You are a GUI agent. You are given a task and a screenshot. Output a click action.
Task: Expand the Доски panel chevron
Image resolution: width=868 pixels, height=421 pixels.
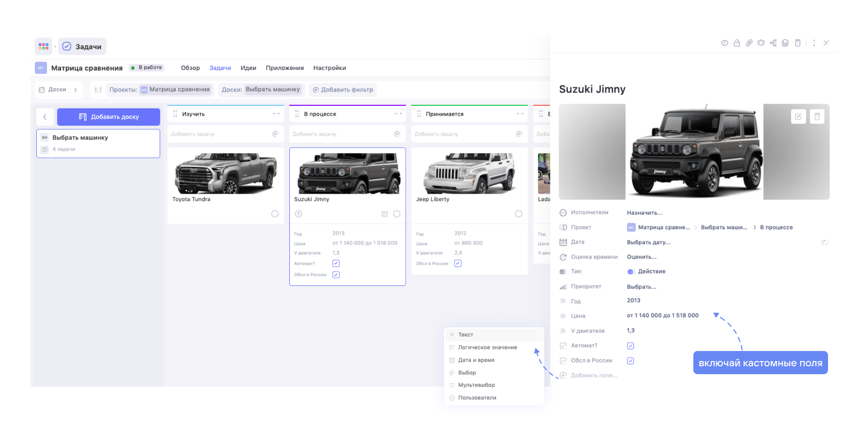coord(76,90)
